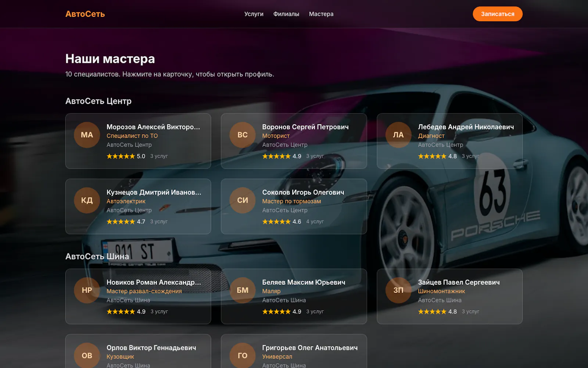Click the ЛА avatar of Лебедев
588x368 pixels.
tap(398, 135)
